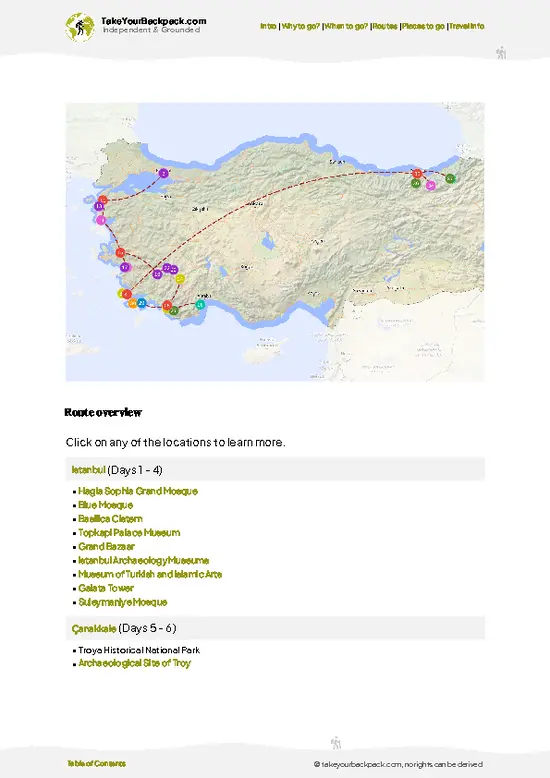Click the pink marker on the Aegean coast
The width and height of the screenshot is (550, 778).
[101, 220]
